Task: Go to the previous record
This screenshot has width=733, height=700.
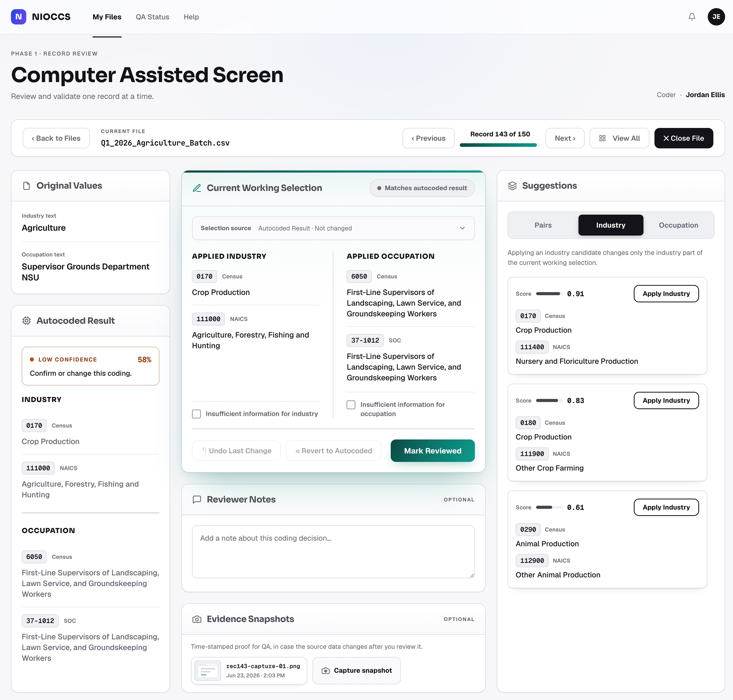Action: 428,138
